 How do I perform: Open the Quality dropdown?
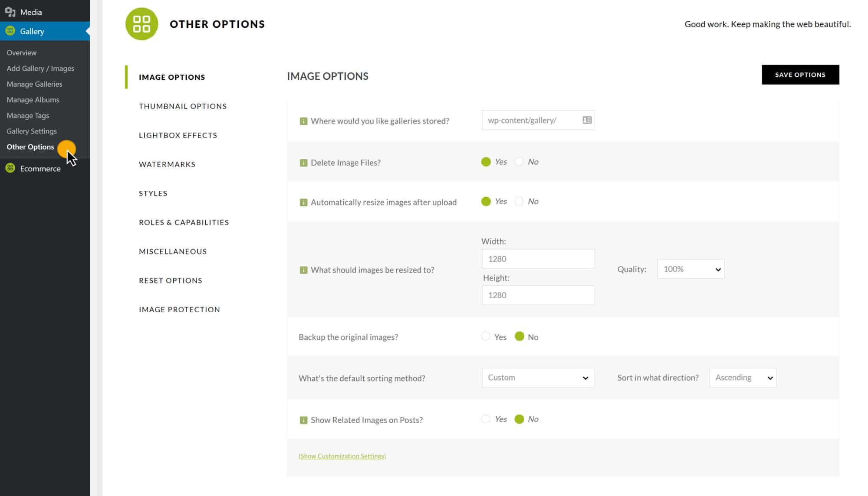point(690,269)
